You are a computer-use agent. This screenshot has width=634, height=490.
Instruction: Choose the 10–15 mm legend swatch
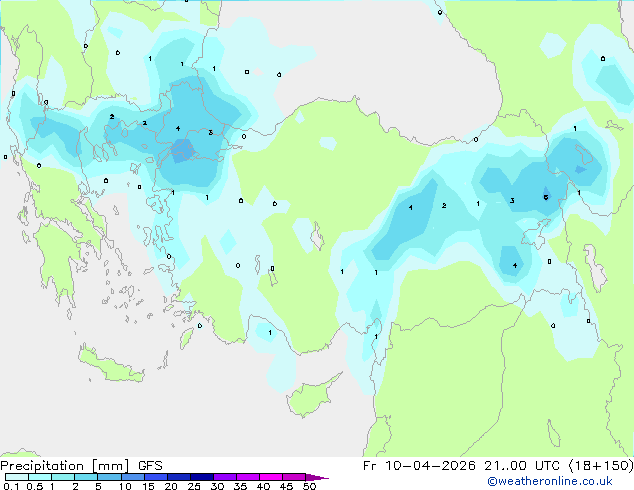[133, 477]
